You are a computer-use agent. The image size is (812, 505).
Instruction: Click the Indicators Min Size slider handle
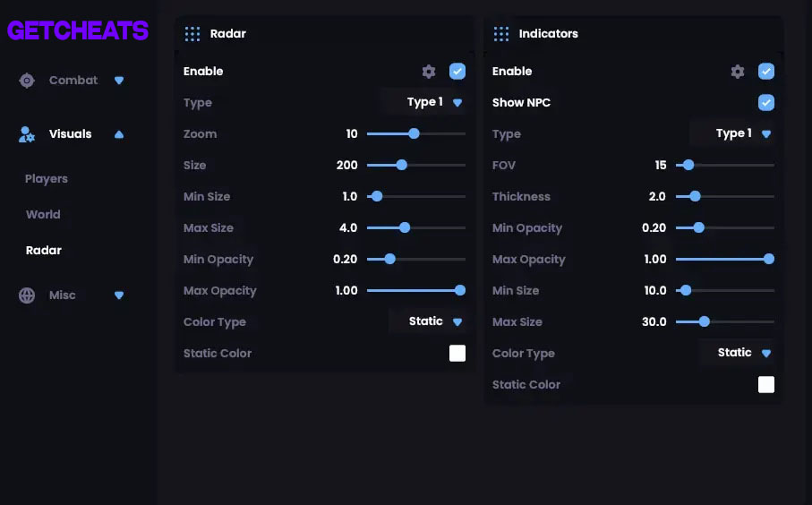(x=686, y=291)
